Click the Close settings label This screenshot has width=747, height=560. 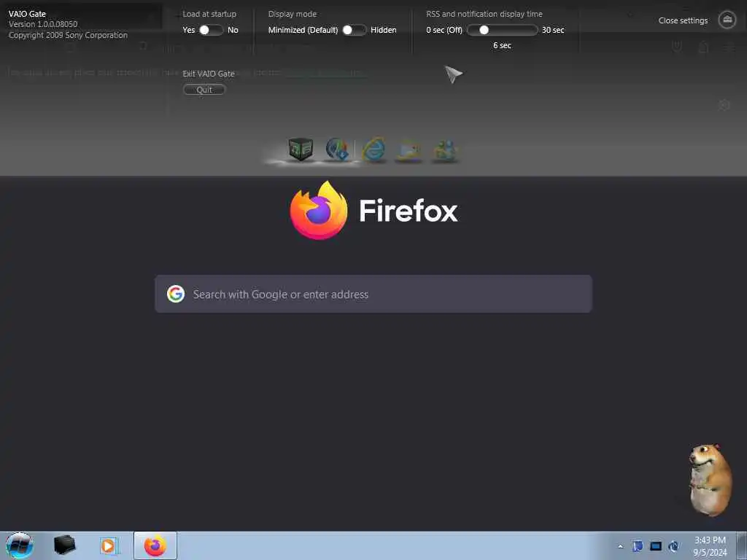tap(683, 20)
